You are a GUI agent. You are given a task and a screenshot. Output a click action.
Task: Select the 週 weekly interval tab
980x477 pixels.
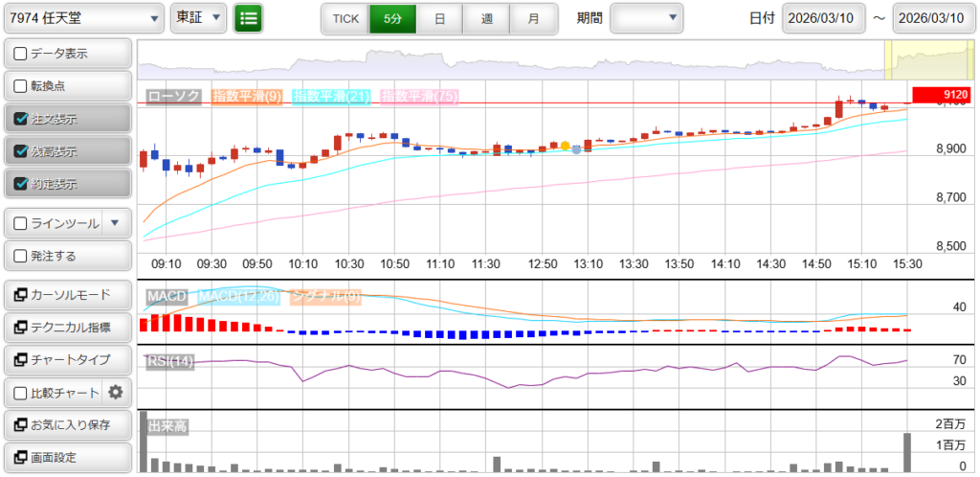coord(486,18)
